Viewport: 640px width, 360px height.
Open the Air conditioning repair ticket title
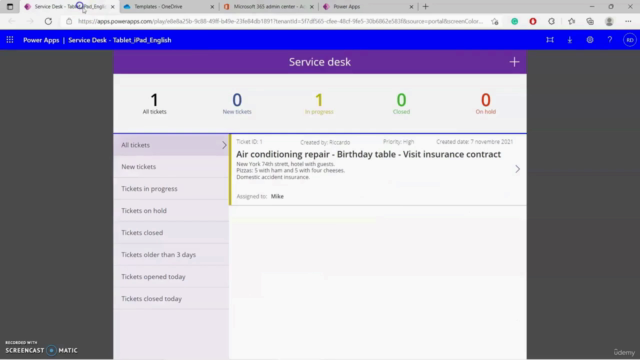click(368, 154)
